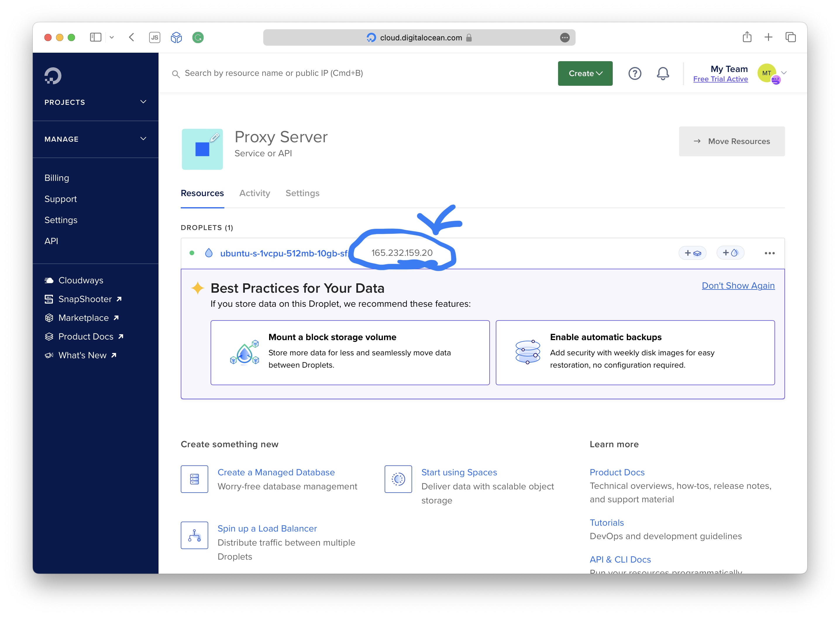Click the Move Resources button
The image size is (840, 617).
[732, 141]
